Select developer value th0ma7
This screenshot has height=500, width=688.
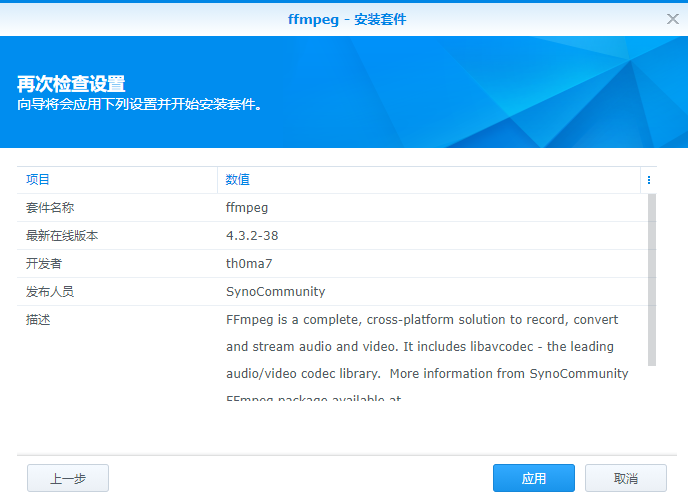pos(249,264)
